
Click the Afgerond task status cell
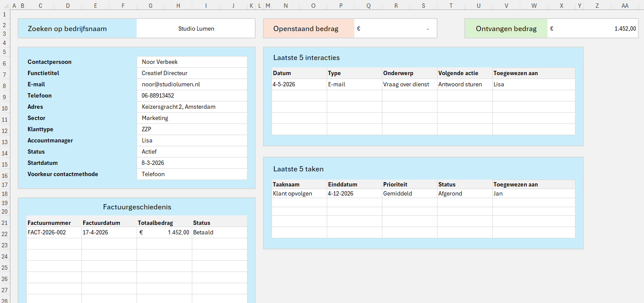click(x=464, y=194)
